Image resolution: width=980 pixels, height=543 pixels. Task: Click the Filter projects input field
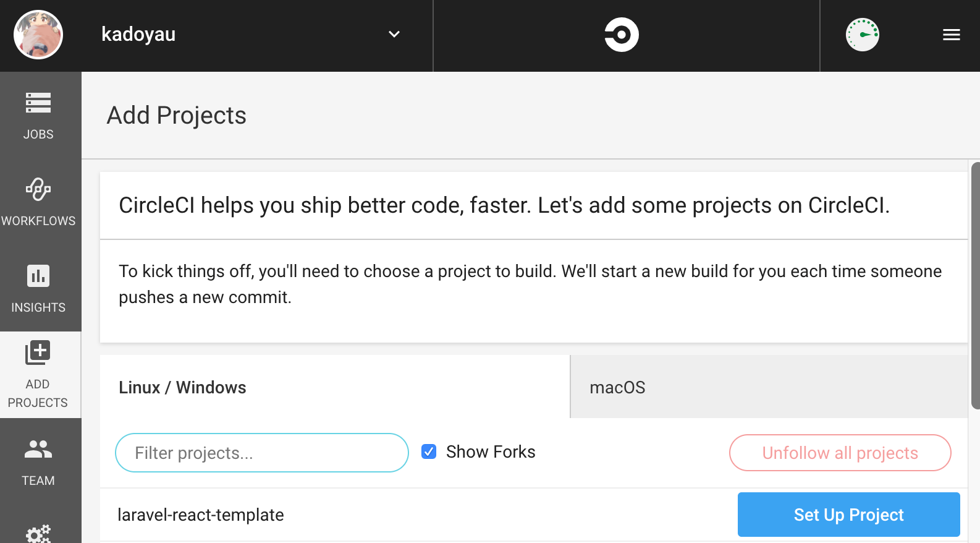coord(261,453)
